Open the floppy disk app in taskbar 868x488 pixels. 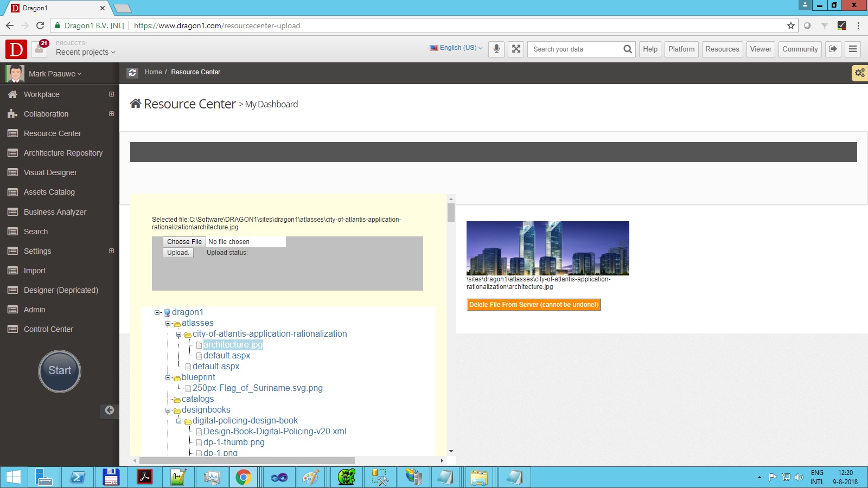click(x=111, y=477)
